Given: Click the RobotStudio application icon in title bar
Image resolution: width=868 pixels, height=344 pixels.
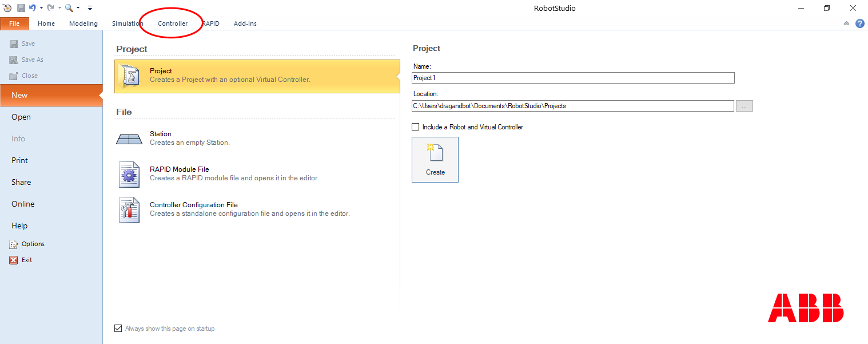Looking at the screenshot, I should click(x=7, y=8).
